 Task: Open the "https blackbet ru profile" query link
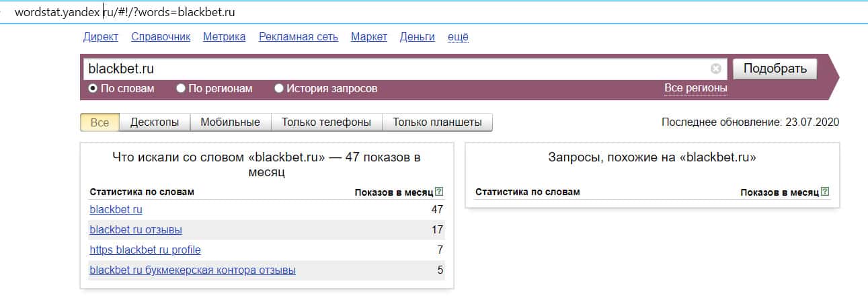click(145, 250)
